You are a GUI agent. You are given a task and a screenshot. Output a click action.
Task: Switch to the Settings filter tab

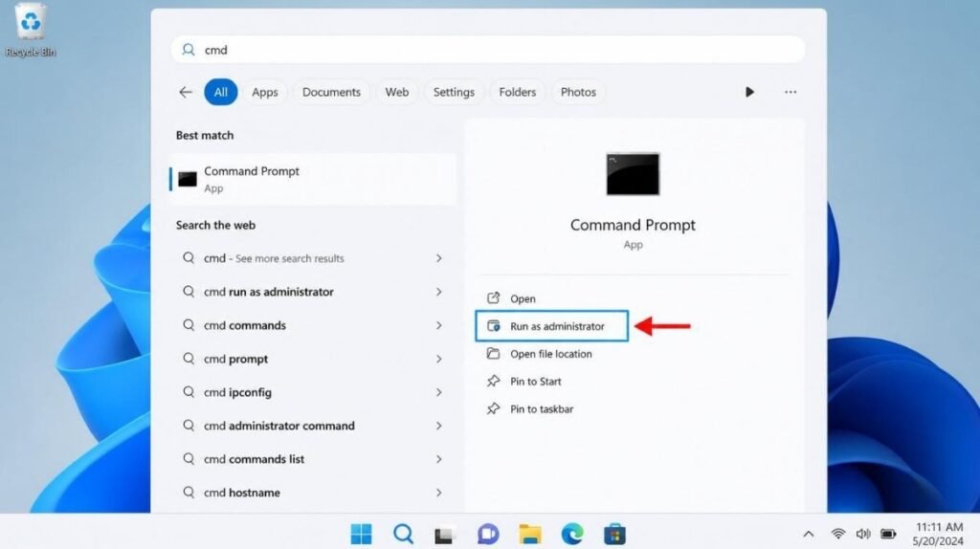tap(454, 93)
